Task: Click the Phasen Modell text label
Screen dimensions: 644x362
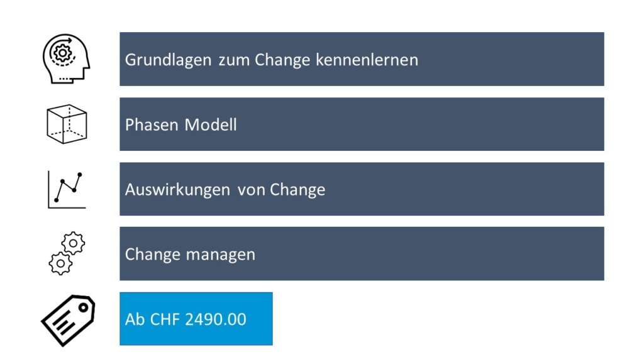Action: tap(180, 125)
